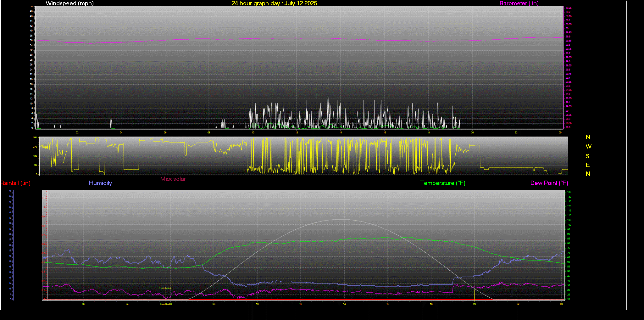Select the Temperature (°F) legend label
Screen dimensions: 644x320
coord(442,183)
